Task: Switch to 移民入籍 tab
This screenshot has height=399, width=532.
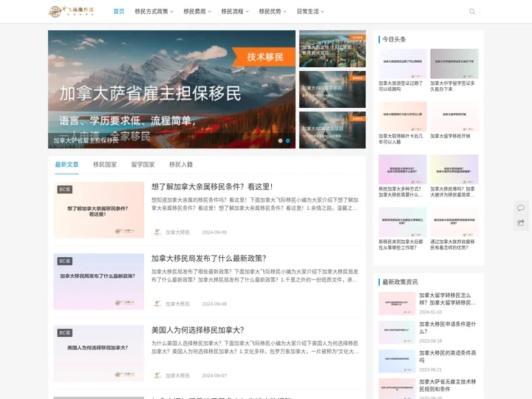Action: tap(181, 165)
